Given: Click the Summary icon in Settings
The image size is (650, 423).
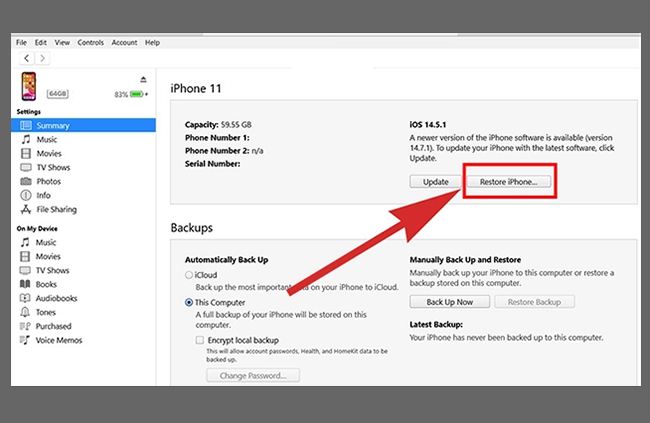Looking at the screenshot, I should coord(26,125).
